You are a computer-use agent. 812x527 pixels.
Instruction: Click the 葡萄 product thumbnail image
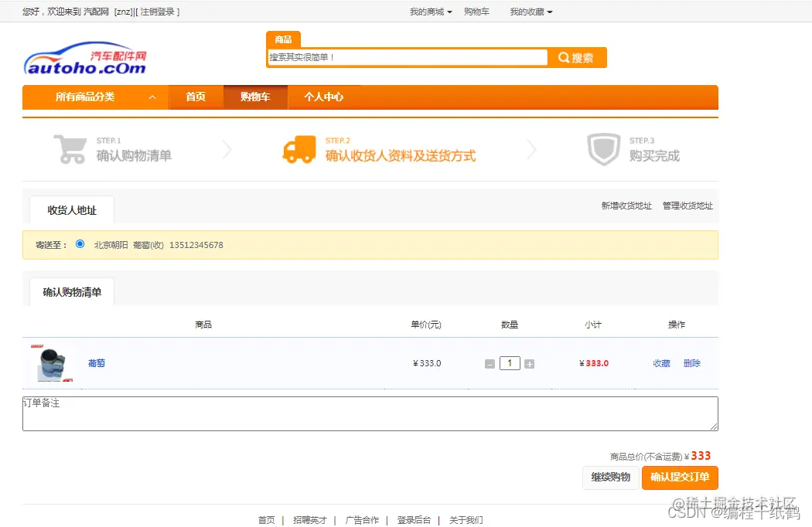[x=52, y=363]
